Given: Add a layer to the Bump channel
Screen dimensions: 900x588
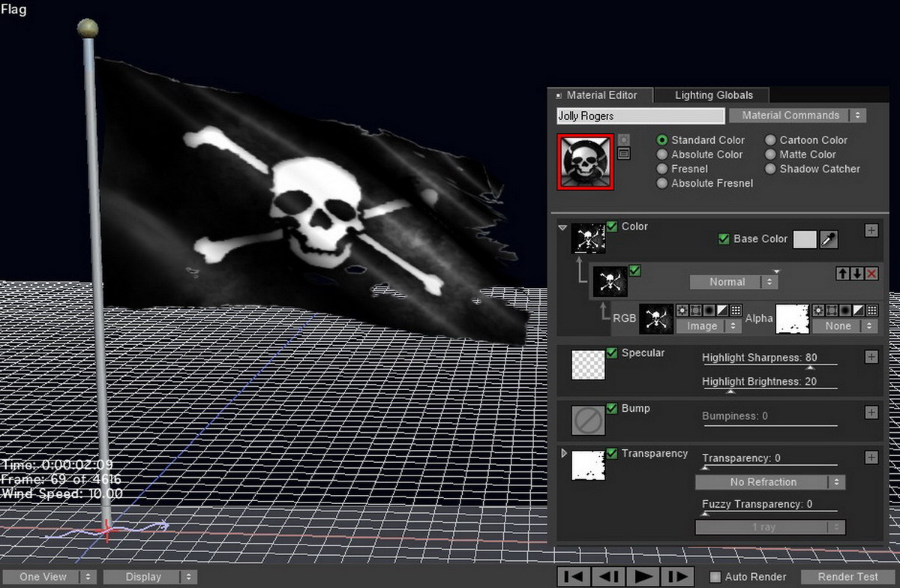Looking at the screenshot, I should 871,412.
